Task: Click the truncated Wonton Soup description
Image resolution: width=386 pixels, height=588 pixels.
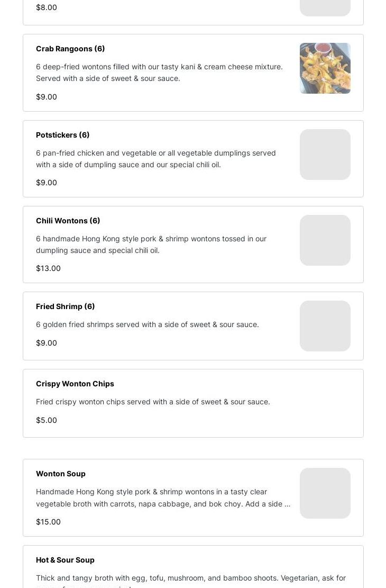Action: (163, 497)
